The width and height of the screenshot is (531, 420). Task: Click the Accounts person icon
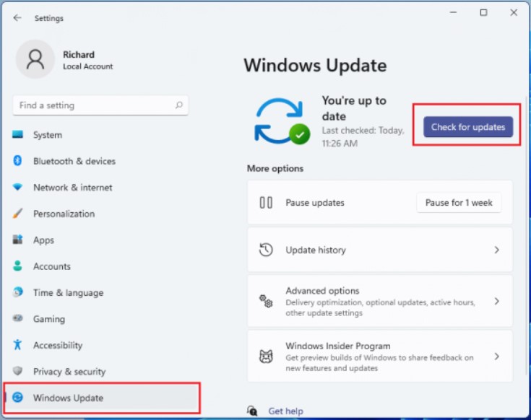17,266
